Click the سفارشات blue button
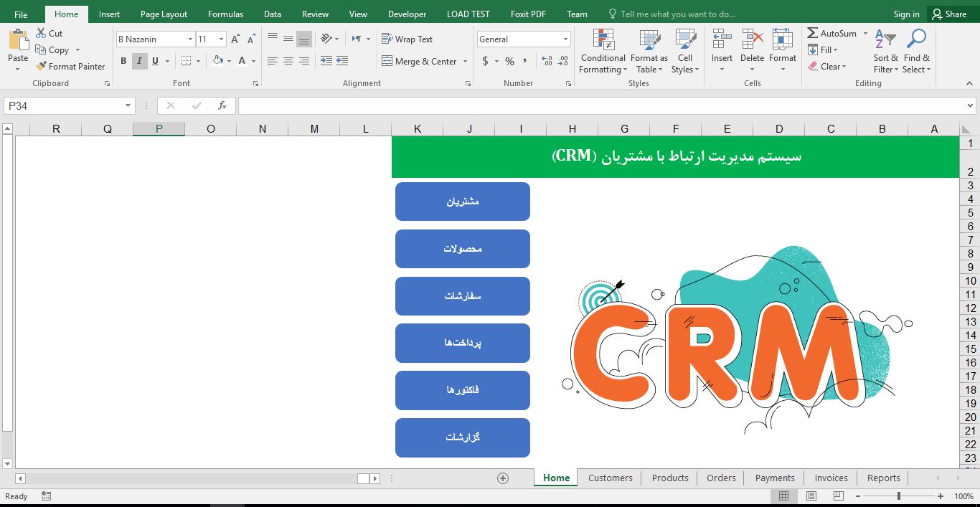The width and height of the screenshot is (980, 507). coord(463,296)
